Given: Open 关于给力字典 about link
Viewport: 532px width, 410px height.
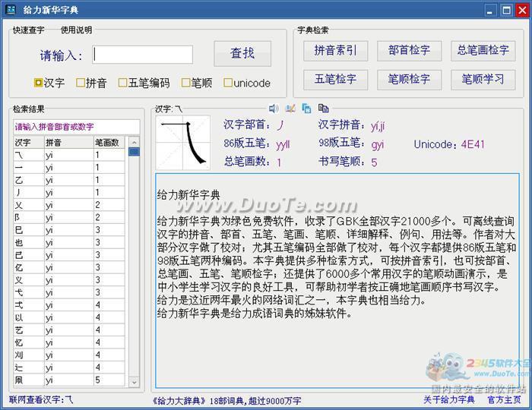Looking at the screenshot, I should coord(449,400).
